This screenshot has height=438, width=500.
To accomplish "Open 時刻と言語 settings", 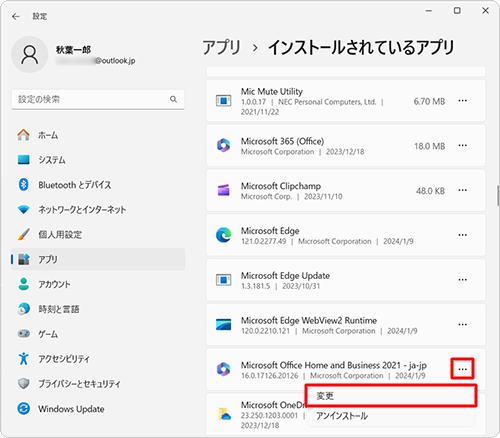I will (x=98, y=309).
